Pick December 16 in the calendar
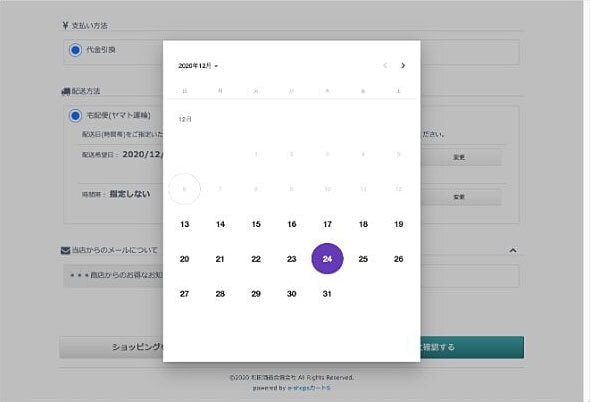This screenshot has width=590, height=402. pos(292,224)
